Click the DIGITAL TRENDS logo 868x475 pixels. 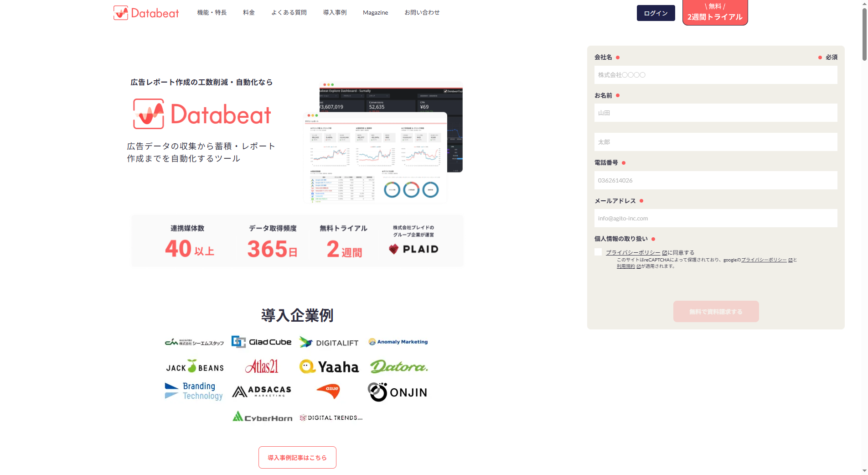[331, 418]
